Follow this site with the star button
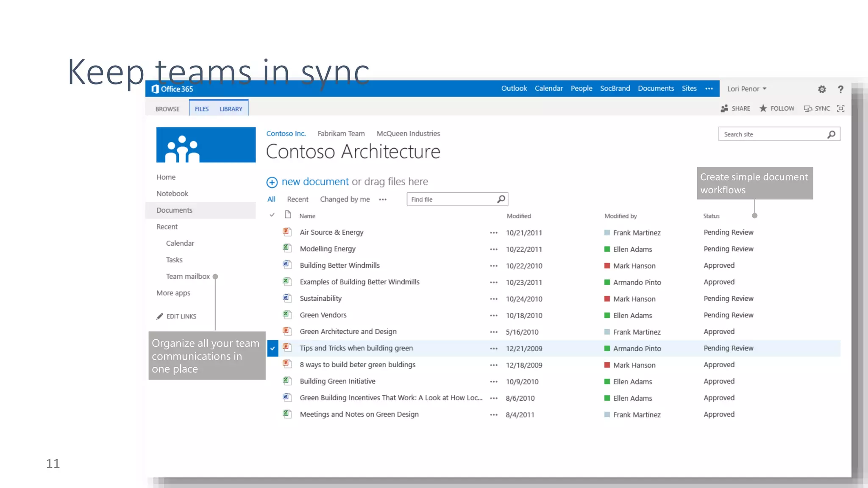Viewport: 868px width, 488px height. 777,108
